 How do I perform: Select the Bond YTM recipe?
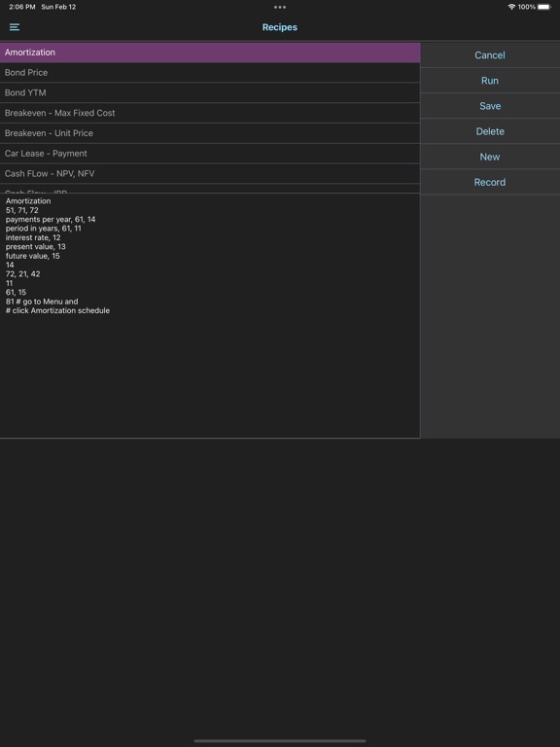pos(210,93)
